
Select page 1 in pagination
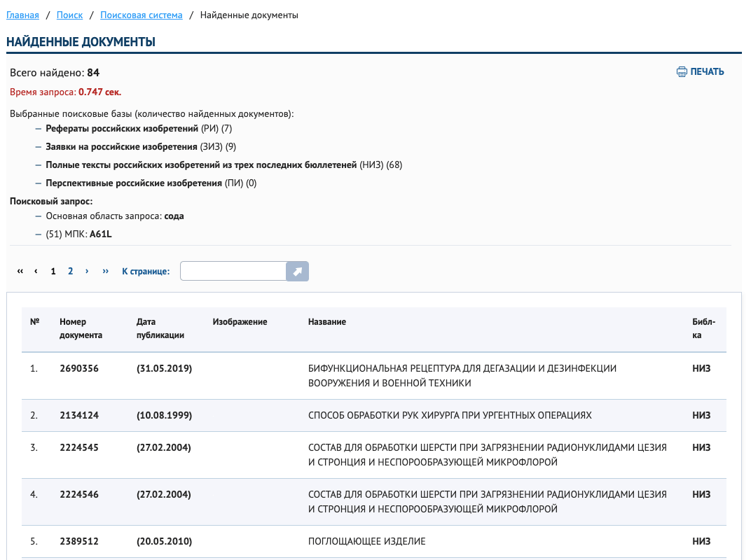[53, 272]
